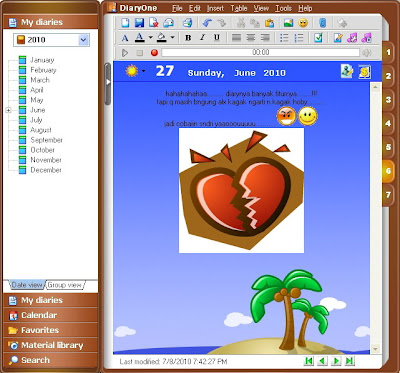Open the File menu
400x373 pixels.
[x=177, y=8]
